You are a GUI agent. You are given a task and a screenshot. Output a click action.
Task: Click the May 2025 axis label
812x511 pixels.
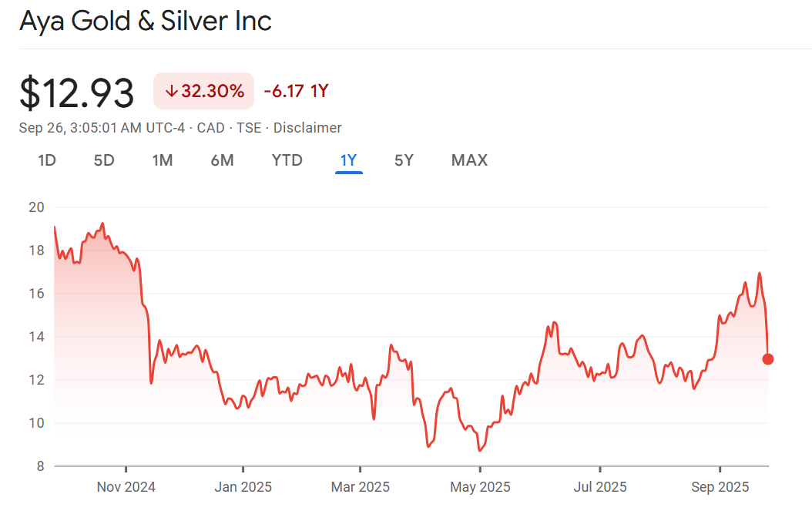[479, 487]
